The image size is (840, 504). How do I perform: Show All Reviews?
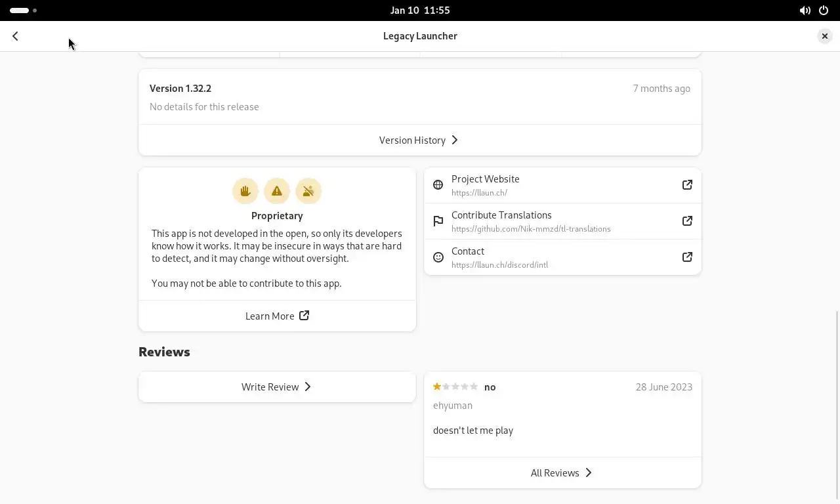pos(562,472)
